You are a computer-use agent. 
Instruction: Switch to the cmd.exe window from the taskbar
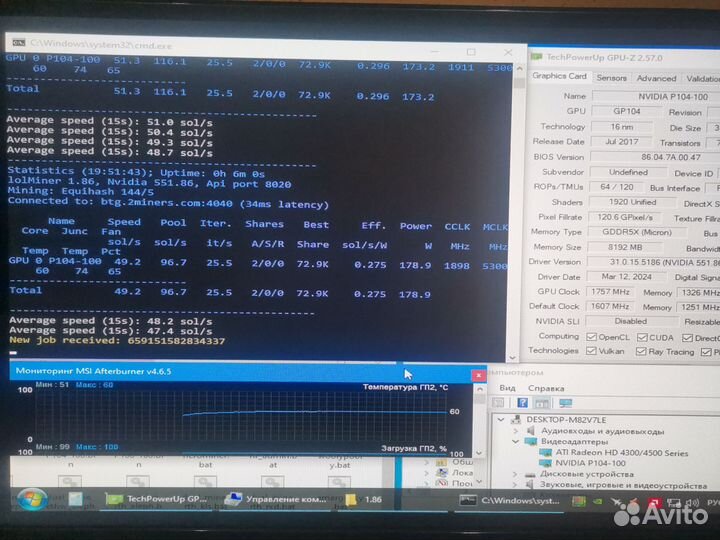(511, 500)
